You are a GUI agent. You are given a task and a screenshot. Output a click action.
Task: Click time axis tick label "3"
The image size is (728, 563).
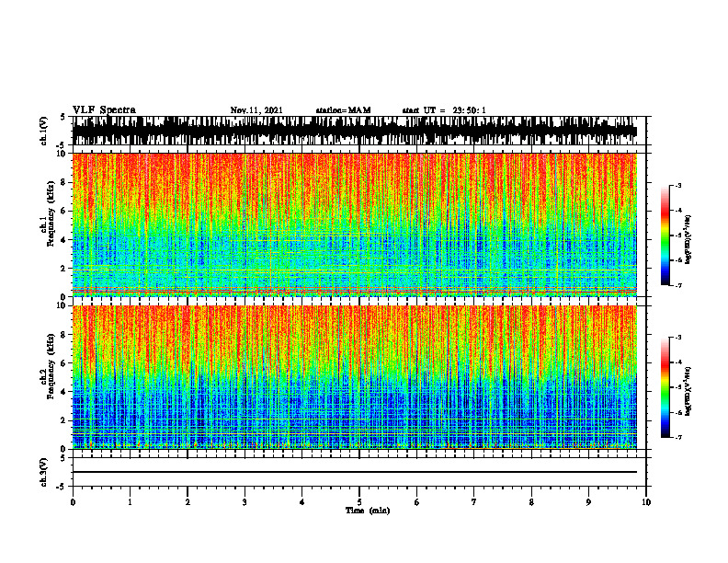[x=245, y=502]
